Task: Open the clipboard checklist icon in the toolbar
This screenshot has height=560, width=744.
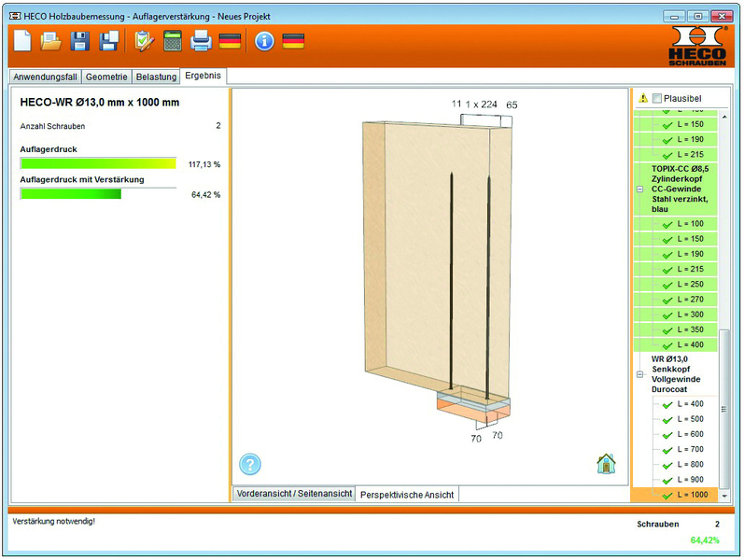Action: [143, 41]
